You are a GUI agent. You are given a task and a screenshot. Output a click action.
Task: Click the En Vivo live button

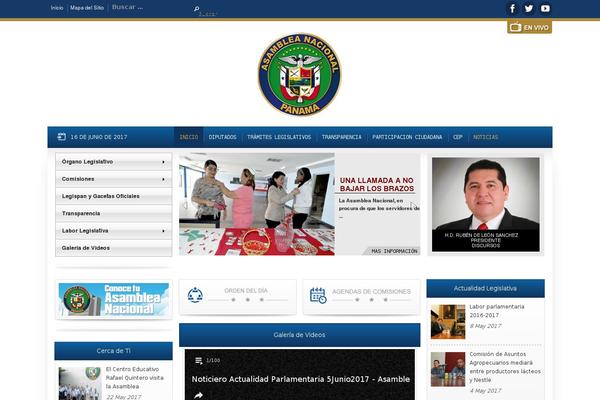tap(529, 27)
